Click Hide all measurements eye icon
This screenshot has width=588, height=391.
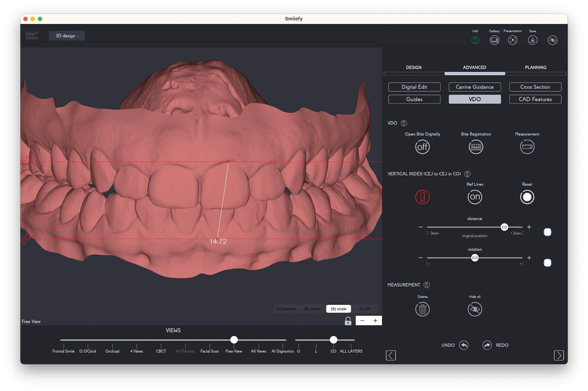(x=475, y=309)
